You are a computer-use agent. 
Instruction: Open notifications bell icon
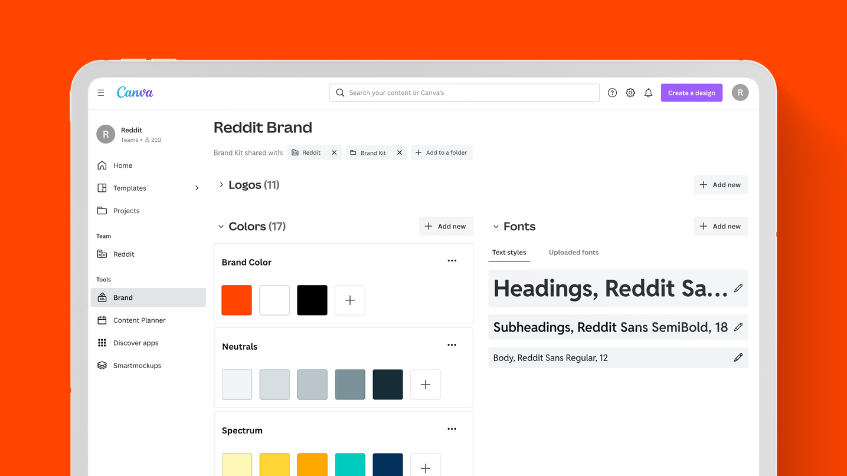tap(648, 93)
